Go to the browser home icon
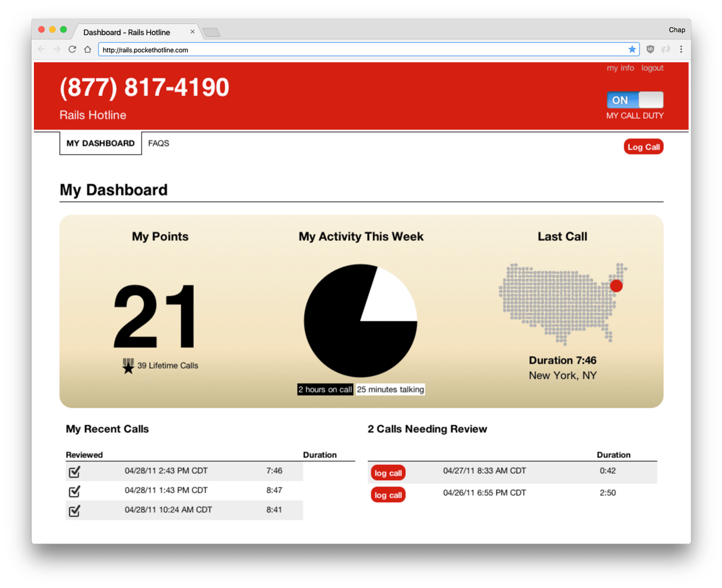The image size is (722, 588). click(87, 49)
